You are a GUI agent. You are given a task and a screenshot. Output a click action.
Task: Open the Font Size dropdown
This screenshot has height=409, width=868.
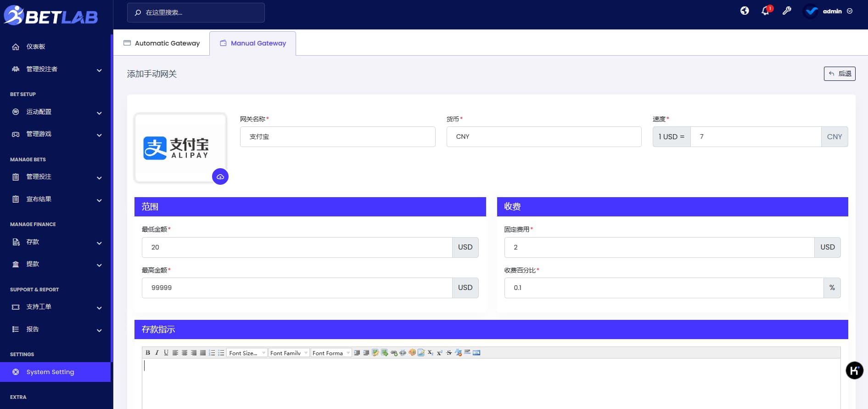(x=247, y=353)
